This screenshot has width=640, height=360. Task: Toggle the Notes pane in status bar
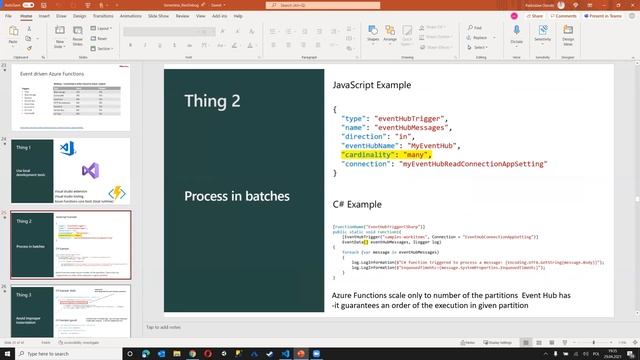click(x=468, y=343)
